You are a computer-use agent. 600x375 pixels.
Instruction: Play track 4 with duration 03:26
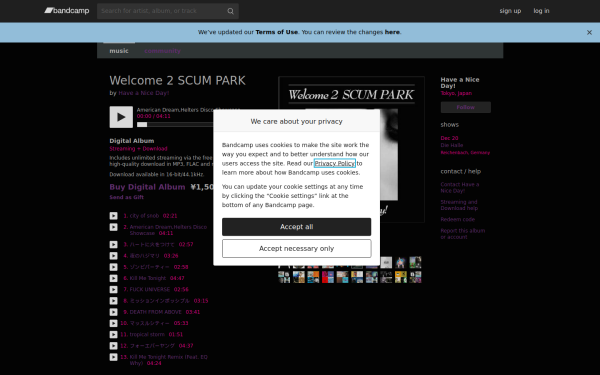click(x=114, y=256)
